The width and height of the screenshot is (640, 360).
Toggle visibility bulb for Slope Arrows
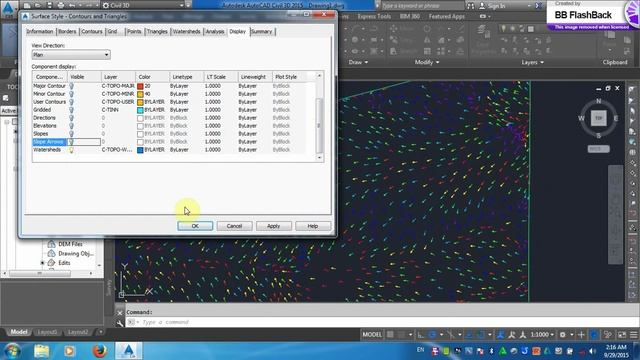(x=71, y=142)
